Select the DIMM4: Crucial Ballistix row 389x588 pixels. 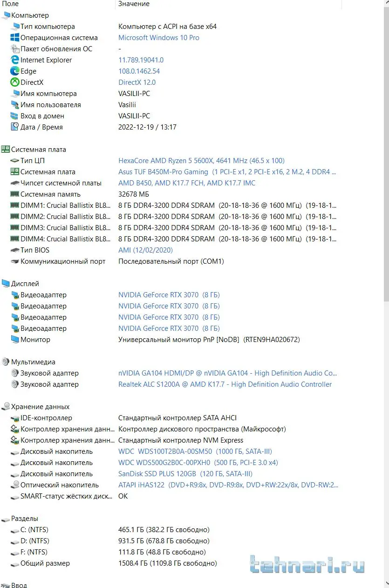coord(173,239)
